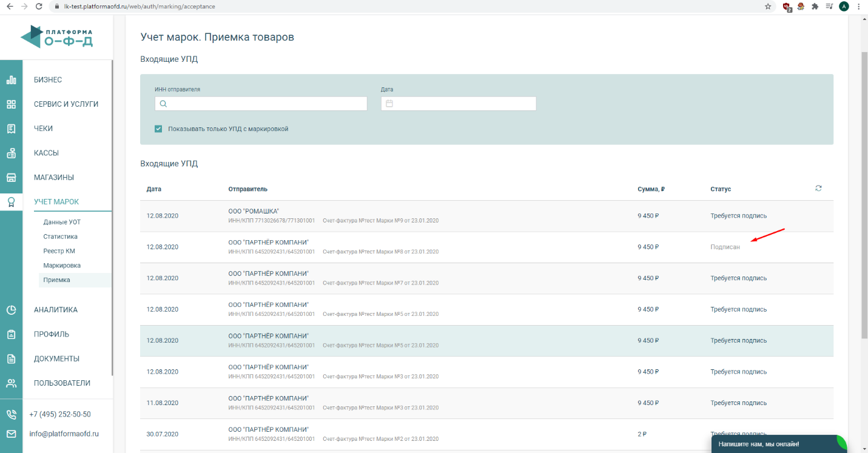Open the КАССЫ menu section
The height and width of the screenshot is (453, 868).
pyautogui.click(x=46, y=153)
